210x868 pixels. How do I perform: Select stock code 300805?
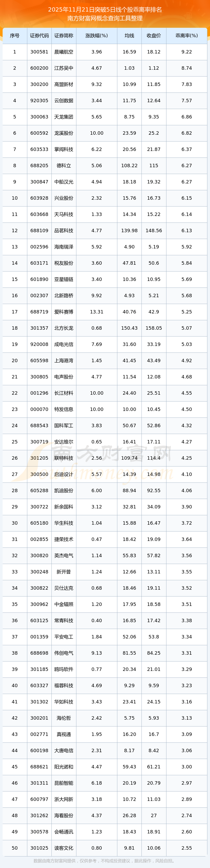click(x=39, y=377)
